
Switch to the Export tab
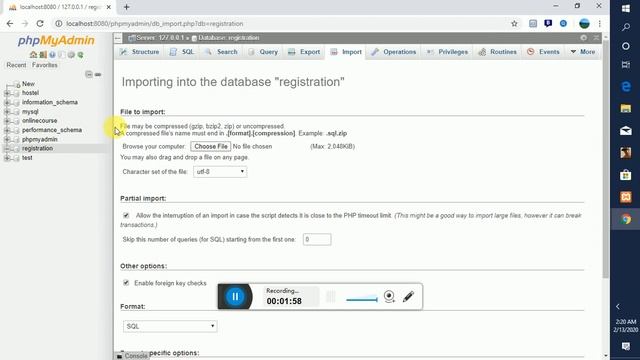[304, 52]
